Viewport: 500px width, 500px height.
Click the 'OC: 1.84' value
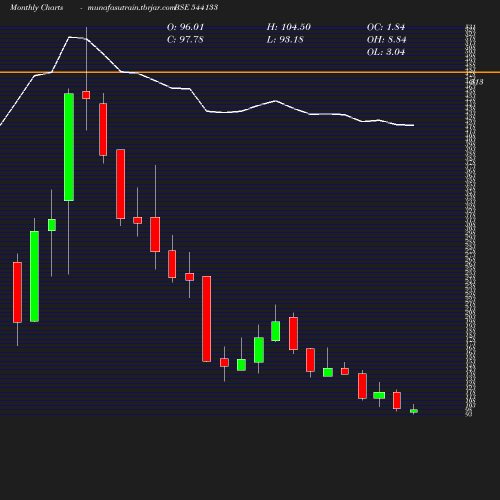(386, 27)
